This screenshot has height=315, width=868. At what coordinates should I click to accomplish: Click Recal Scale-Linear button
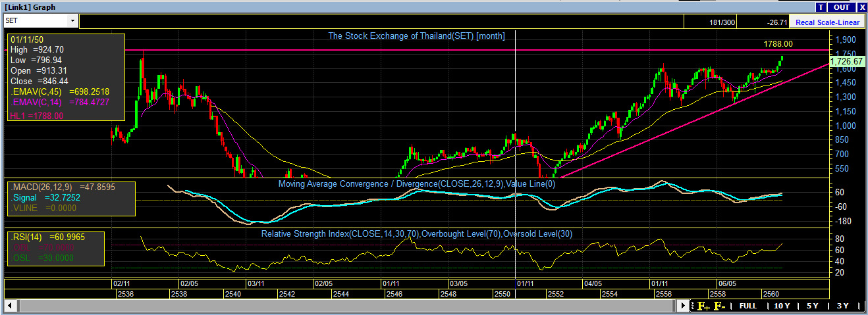pyautogui.click(x=827, y=22)
